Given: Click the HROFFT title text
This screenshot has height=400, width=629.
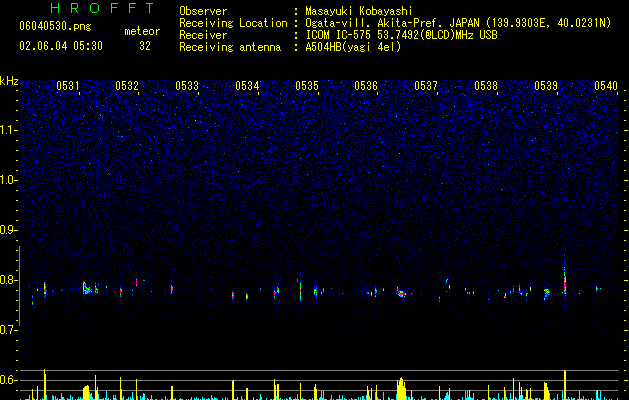Looking at the screenshot, I should click(102, 8).
